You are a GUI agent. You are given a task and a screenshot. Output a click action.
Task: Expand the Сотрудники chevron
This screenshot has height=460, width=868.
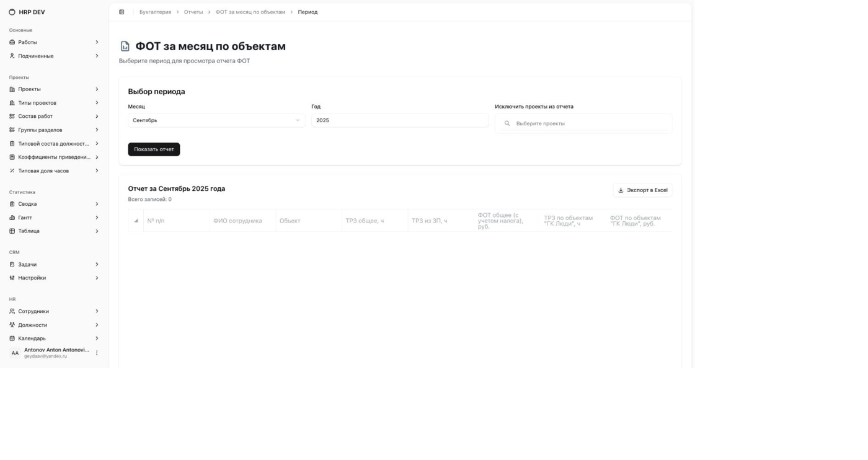(97, 311)
